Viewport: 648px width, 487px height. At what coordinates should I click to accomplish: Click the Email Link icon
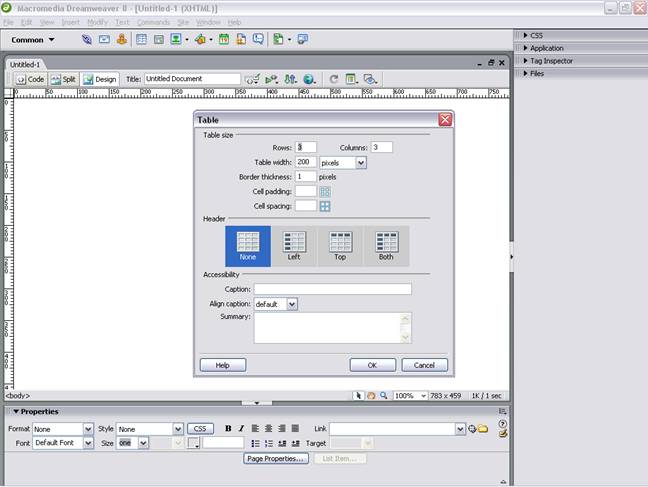tap(104, 40)
